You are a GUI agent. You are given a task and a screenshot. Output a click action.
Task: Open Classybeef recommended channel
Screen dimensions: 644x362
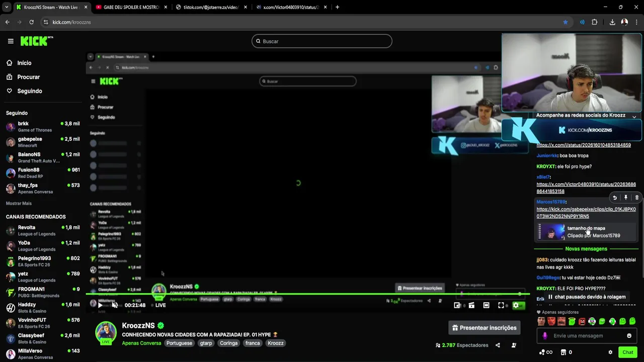click(43, 338)
